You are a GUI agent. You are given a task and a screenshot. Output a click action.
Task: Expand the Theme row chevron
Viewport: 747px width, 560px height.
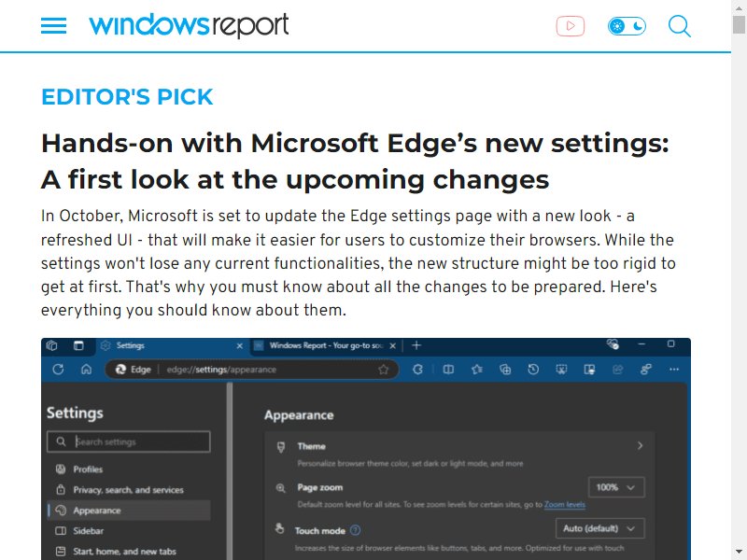(640, 446)
